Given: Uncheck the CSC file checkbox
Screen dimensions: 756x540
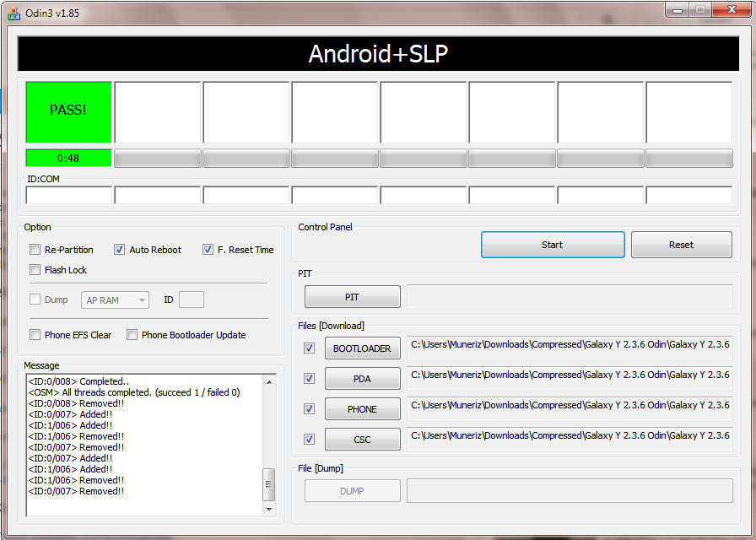Looking at the screenshot, I should (309, 440).
